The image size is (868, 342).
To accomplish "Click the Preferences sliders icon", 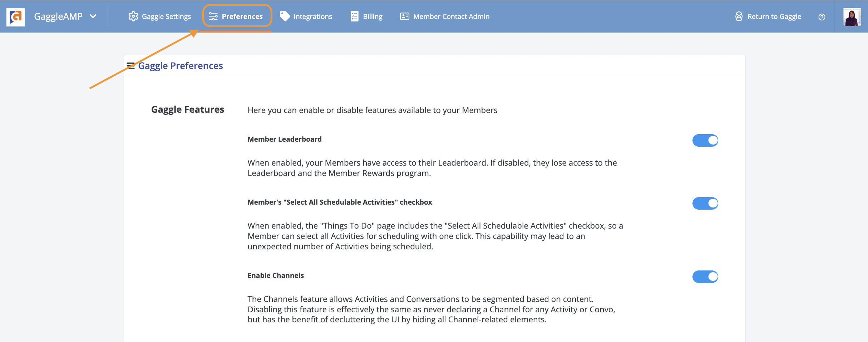I will click(213, 16).
